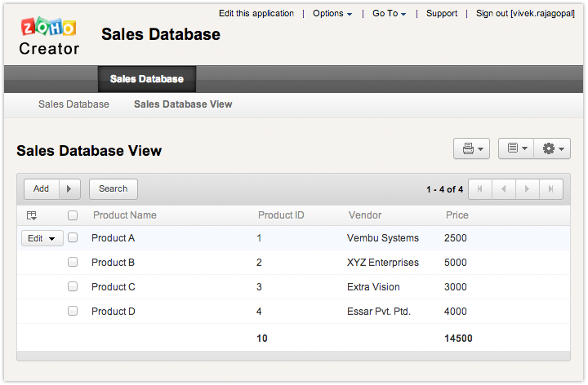588x385 pixels.
Task: Select the checkbox for Product C
Action: (73, 287)
